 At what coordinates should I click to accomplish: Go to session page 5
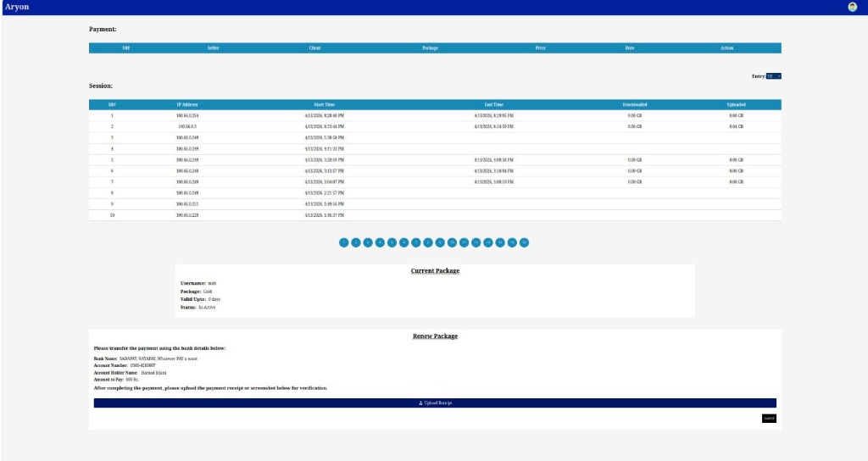(392, 242)
